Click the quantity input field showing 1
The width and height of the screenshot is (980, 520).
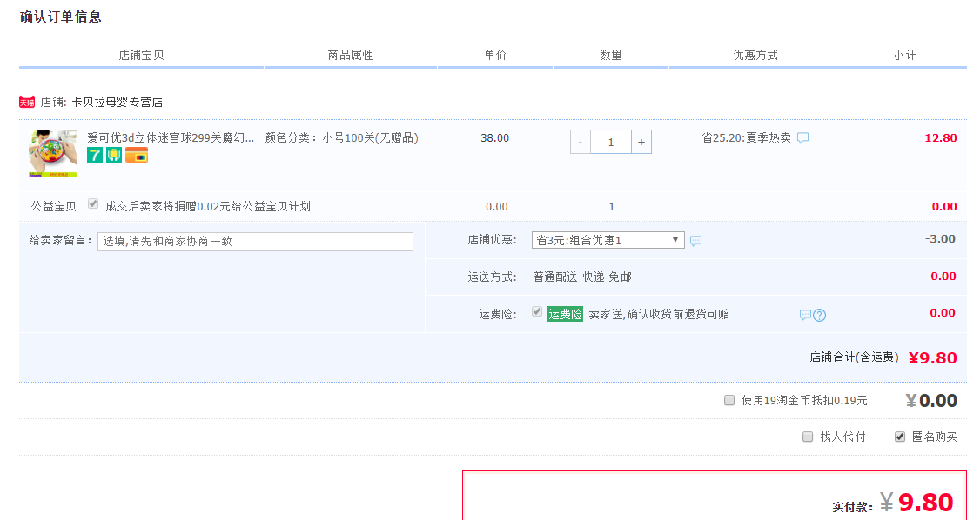click(611, 143)
